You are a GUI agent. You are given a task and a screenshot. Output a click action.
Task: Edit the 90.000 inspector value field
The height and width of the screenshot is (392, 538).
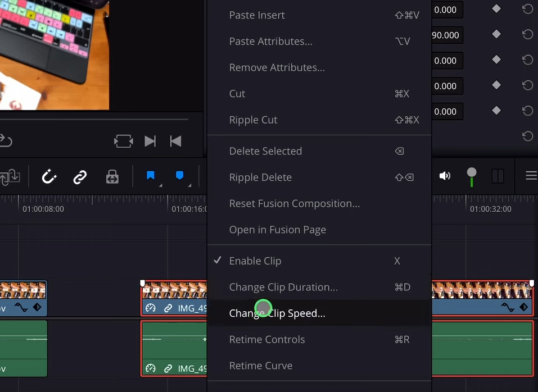tap(447, 35)
